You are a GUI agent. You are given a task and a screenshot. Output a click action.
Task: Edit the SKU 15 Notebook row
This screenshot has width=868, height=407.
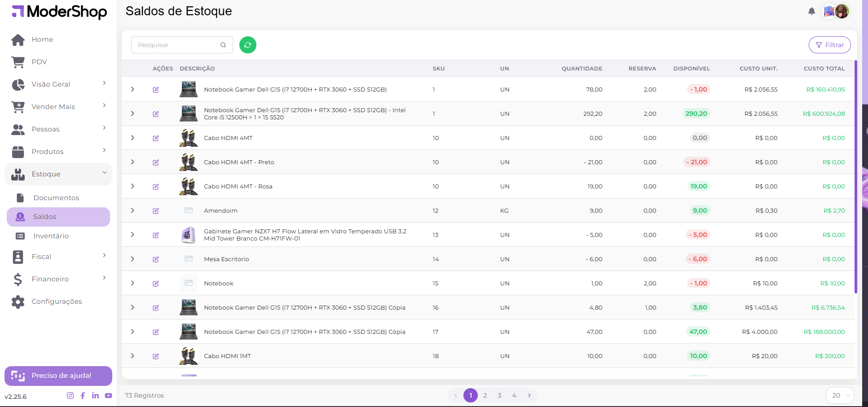tap(156, 284)
